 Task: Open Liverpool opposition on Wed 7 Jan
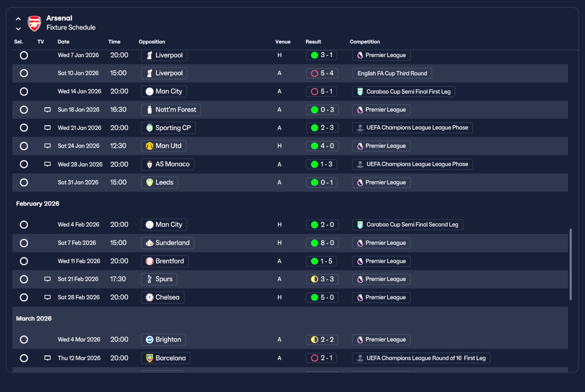164,55
